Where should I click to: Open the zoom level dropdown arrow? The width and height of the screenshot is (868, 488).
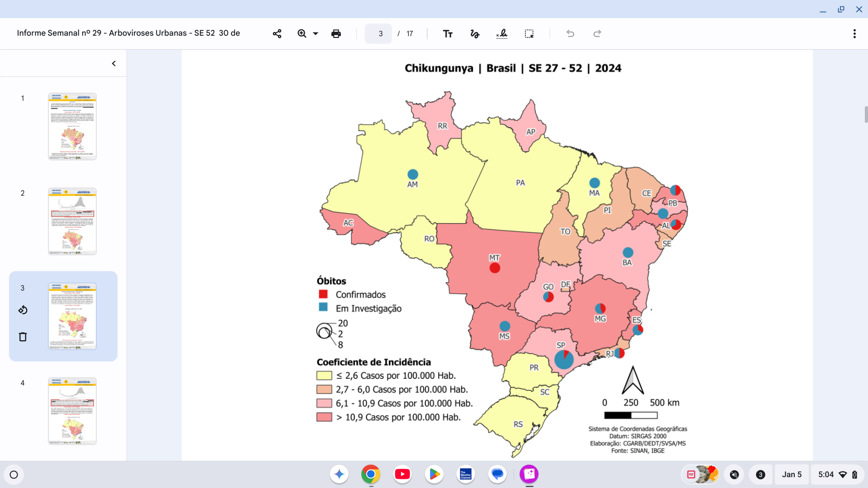[x=316, y=34]
